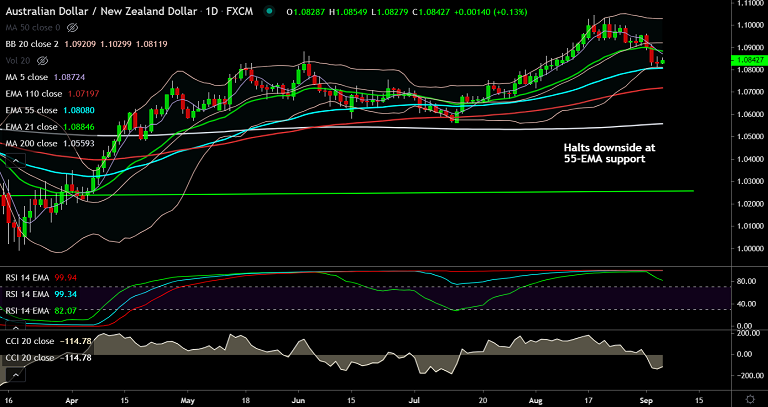Select the MA 5 close legend
This screenshot has width=768, height=407.
click(x=26, y=77)
